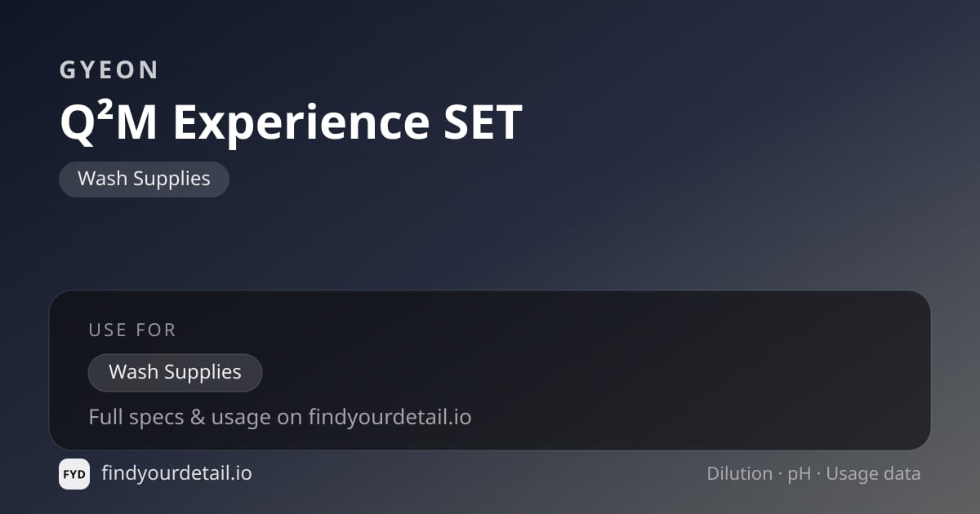Select the Q²M part of the title
Viewport: 980px width, 514px height.
[x=110, y=123]
